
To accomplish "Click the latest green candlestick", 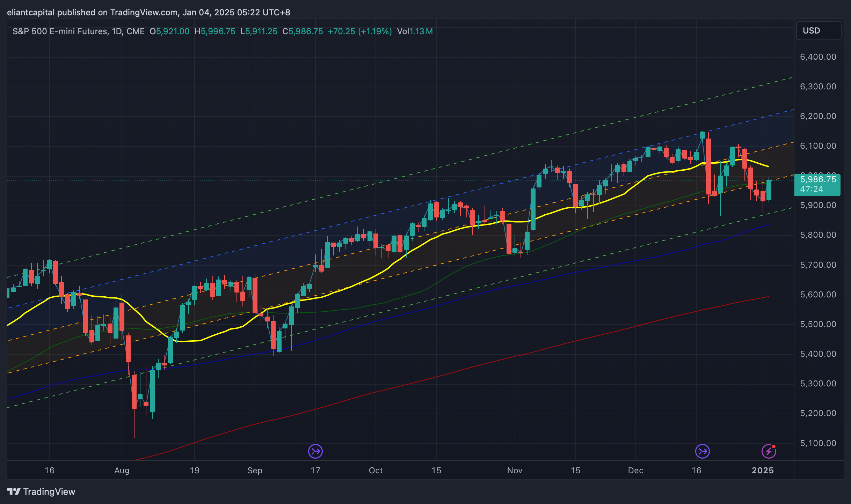I will (x=769, y=190).
